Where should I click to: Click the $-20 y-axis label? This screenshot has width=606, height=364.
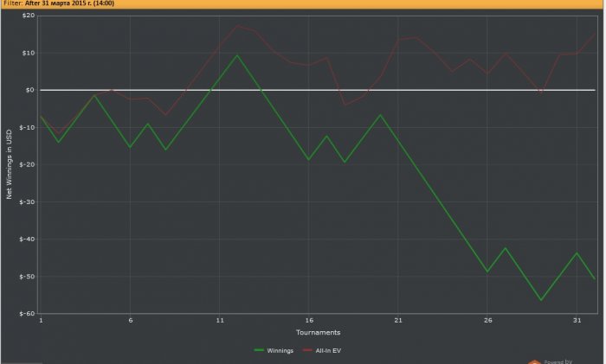point(27,164)
